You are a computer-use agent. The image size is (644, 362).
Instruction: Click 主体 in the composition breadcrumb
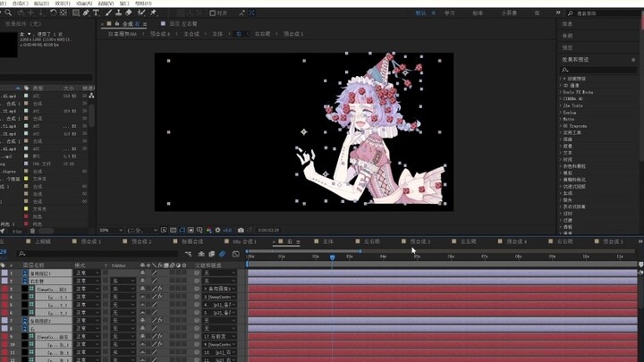[x=217, y=34]
